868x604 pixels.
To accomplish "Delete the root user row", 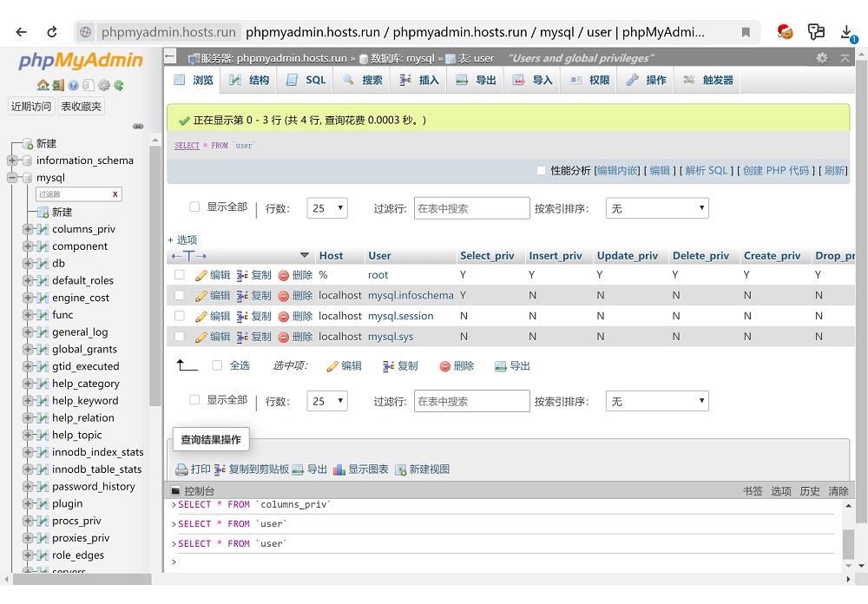I will (296, 275).
